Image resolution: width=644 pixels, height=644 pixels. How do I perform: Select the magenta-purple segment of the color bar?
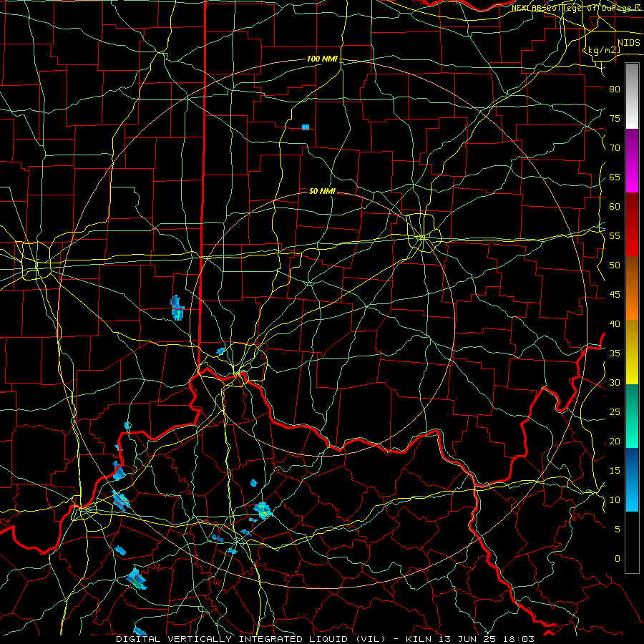tap(632, 161)
